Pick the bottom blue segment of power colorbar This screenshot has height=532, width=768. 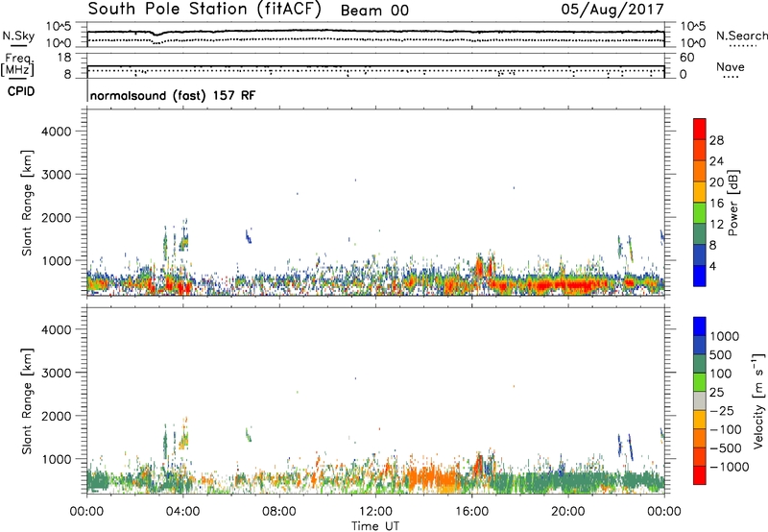point(700,276)
